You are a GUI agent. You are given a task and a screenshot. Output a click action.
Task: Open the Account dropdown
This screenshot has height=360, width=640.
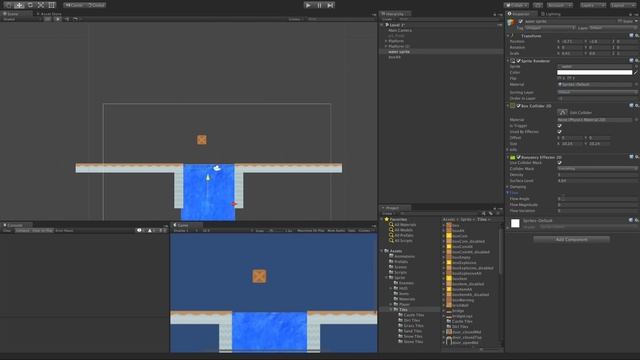point(560,5)
